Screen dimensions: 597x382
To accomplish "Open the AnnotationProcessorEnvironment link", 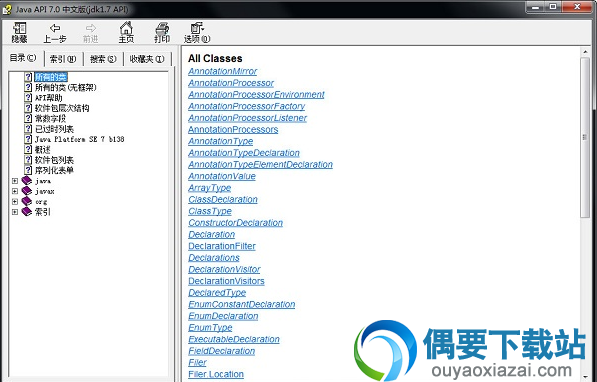I will (256, 94).
